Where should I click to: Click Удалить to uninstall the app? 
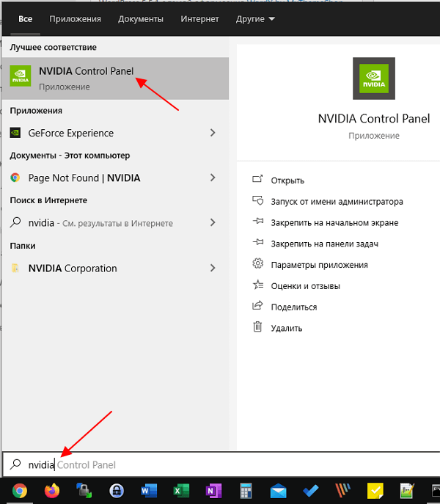coord(287,328)
